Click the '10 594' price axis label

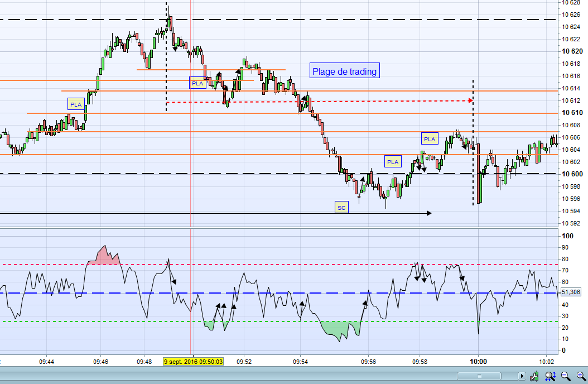pos(571,211)
